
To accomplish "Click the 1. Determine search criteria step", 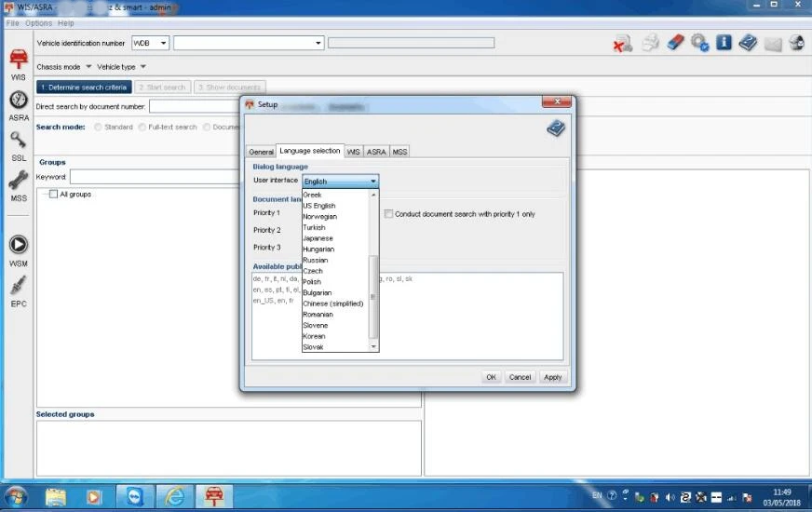I will (84, 87).
